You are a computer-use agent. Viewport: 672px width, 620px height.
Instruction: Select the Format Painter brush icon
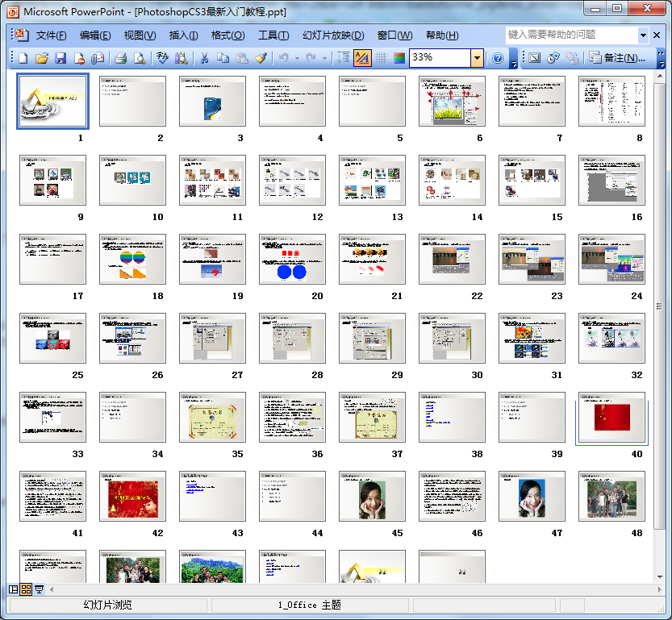coord(261,58)
